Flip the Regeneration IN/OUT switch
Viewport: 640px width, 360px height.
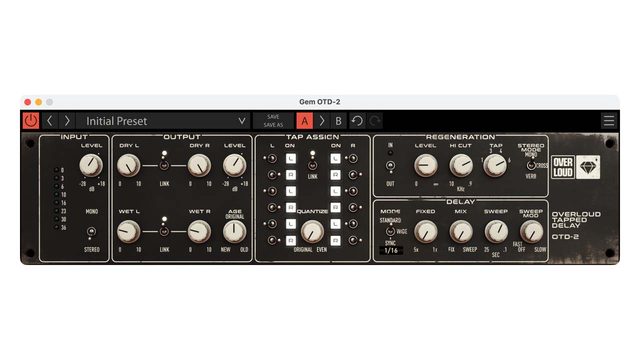coord(391,166)
